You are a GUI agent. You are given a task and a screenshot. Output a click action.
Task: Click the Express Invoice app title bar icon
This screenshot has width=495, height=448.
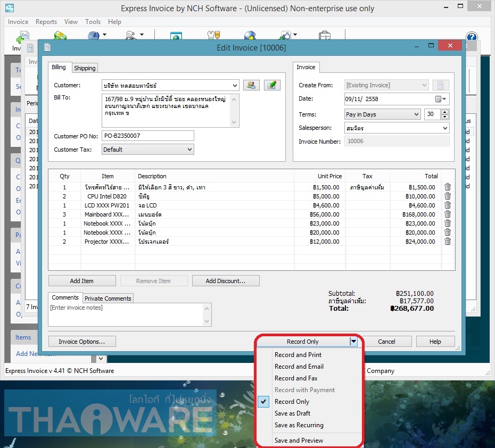pos(10,8)
